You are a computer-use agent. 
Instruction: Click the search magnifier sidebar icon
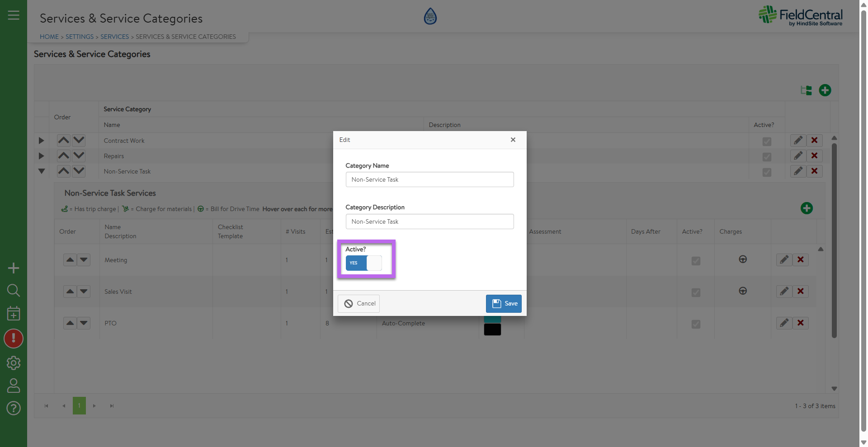pos(14,290)
